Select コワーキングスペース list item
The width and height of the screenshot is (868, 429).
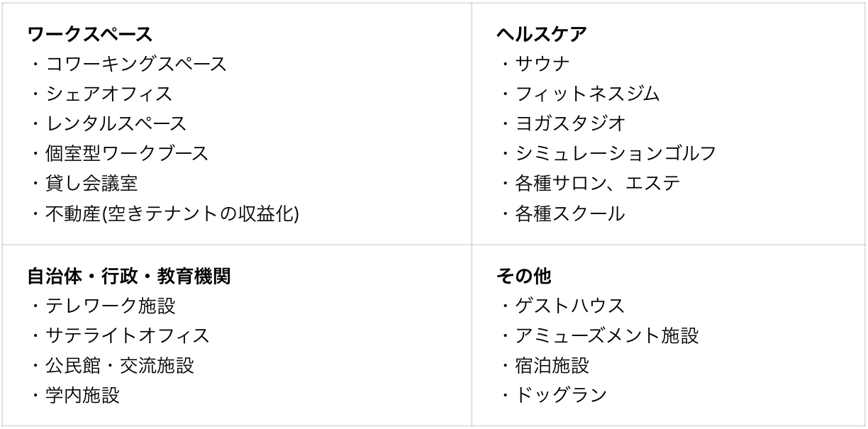click(136, 64)
